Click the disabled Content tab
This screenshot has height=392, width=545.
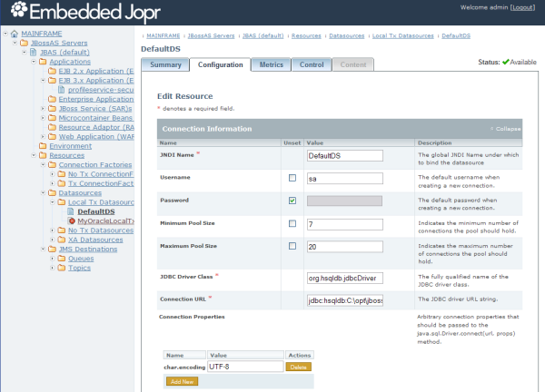(x=353, y=65)
